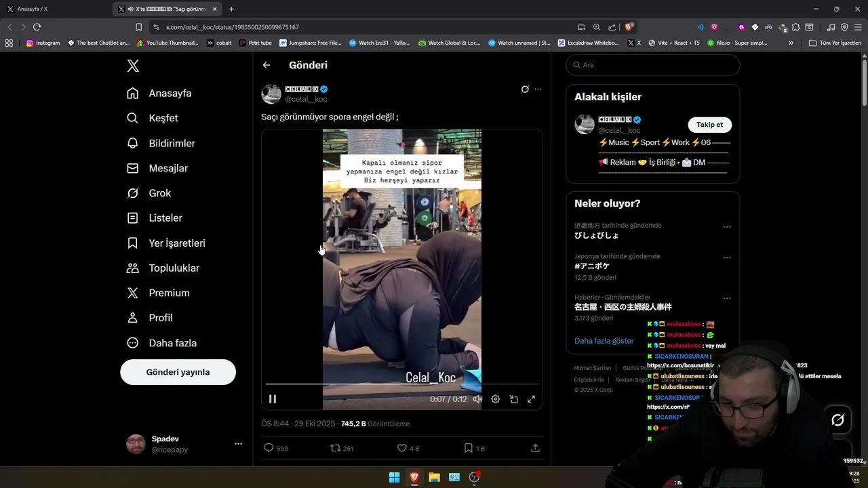The width and height of the screenshot is (868, 488).
Task: Open a new browser tab
Action: coord(231,9)
